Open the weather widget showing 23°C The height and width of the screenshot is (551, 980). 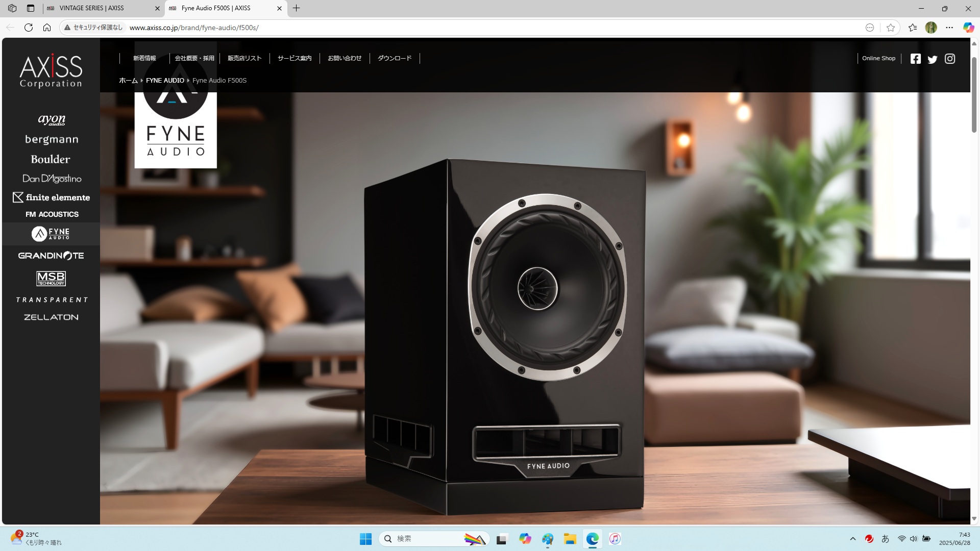[x=36, y=538]
